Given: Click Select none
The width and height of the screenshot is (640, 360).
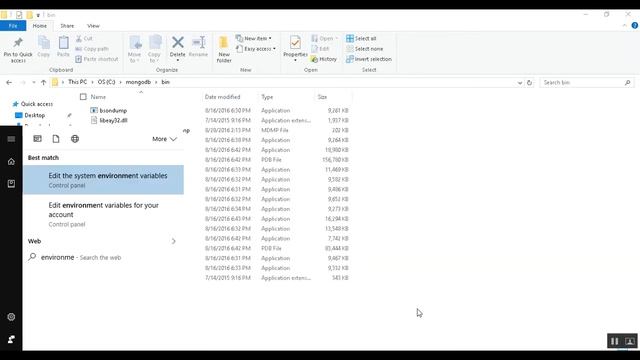Looking at the screenshot, I should pos(364,49).
